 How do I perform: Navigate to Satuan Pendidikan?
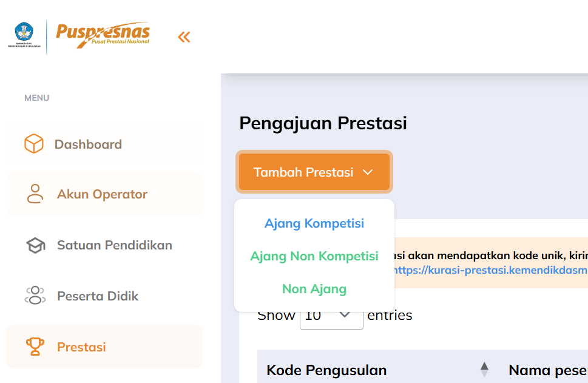click(x=115, y=245)
